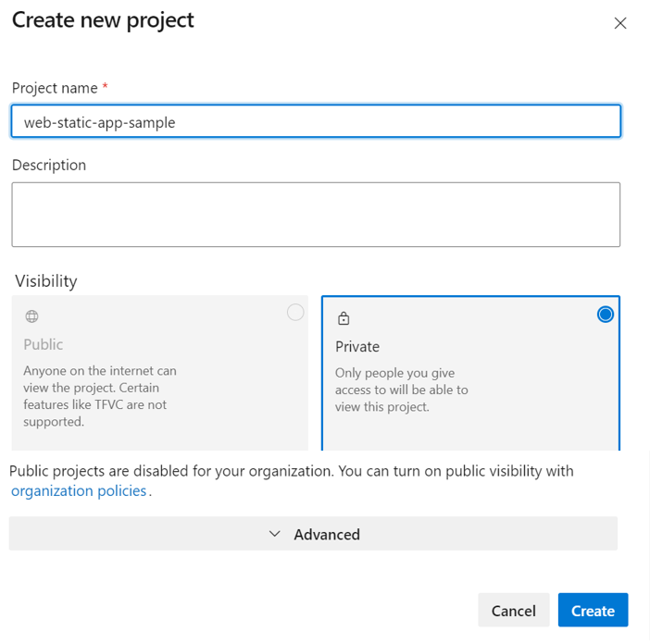This screenshot has width=650, height=644.
Task: Click the Private option's description text
Action: pyautogui.click(x=402, y=390)
